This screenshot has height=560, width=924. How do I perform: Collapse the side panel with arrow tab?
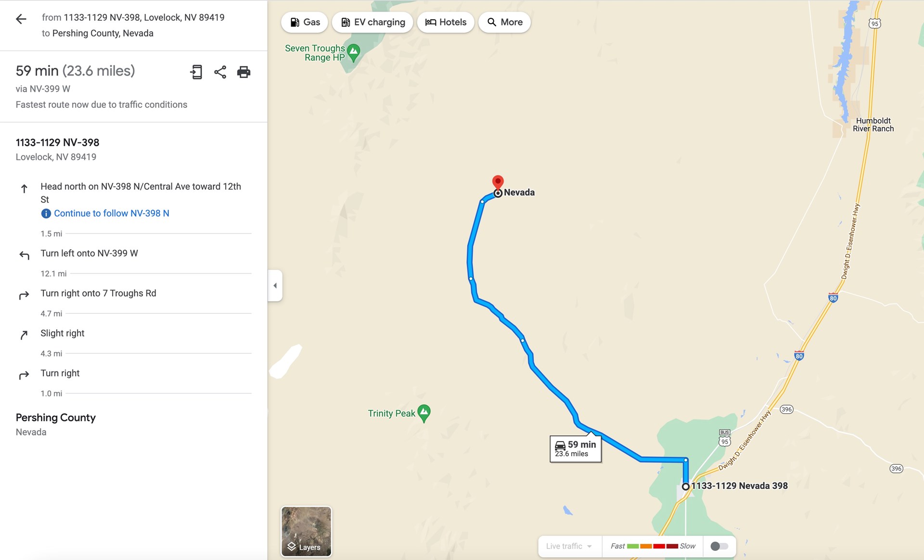275,286
